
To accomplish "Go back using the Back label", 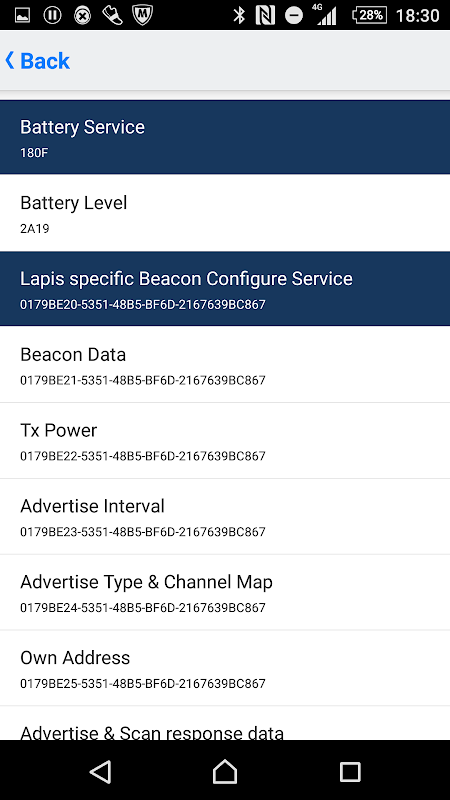I will [45, 61].
